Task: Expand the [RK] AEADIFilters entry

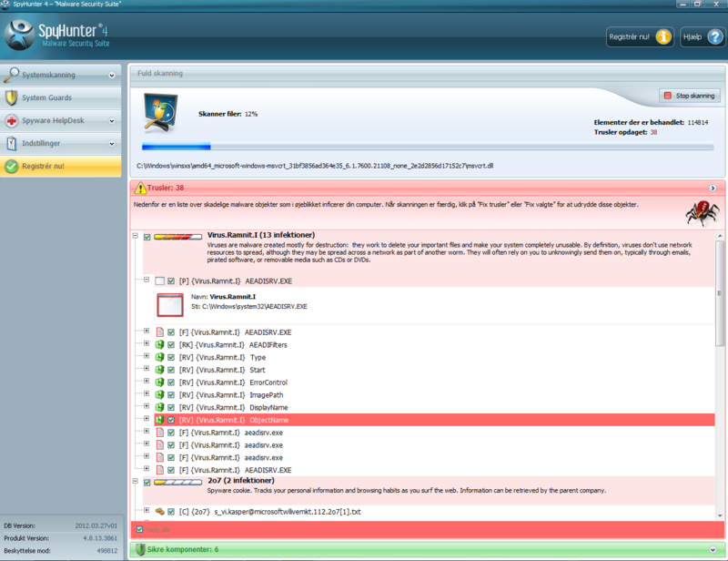Action: pyautogui.click(x=147, y=343)
